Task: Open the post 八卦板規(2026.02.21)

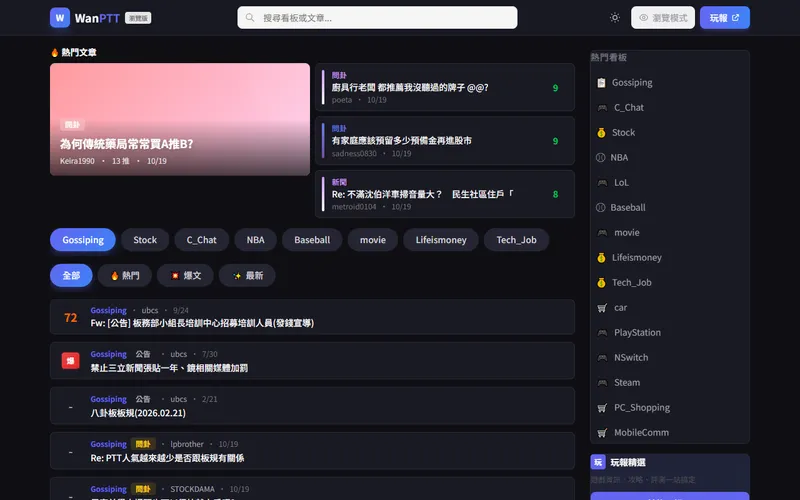Action: pyautogui.click(x=312, y=406)
